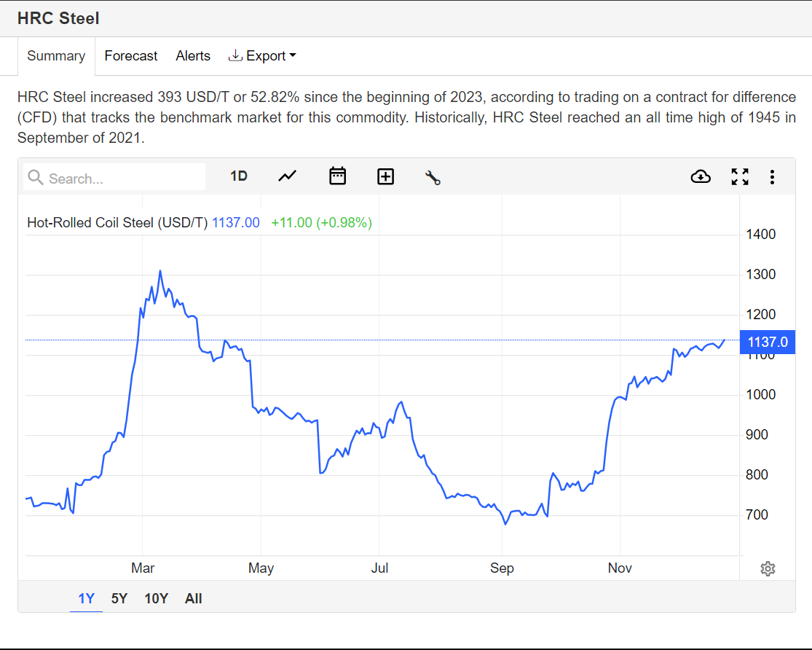Select the 1Y time range

(86, 599)
